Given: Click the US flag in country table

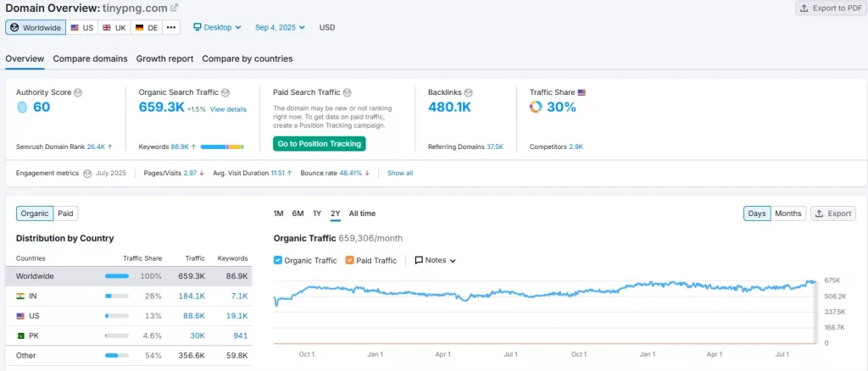Looking at the screenshot, I should tap(20, 316).
